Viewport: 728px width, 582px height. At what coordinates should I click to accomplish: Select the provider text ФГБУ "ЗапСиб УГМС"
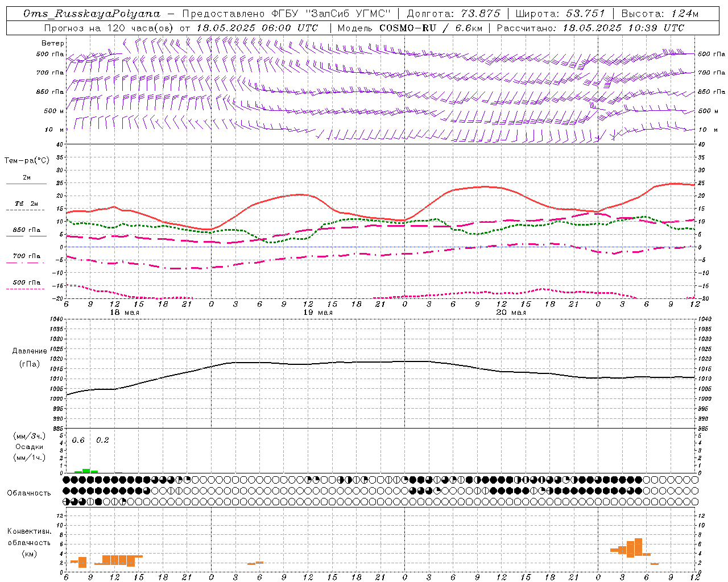pyautogui.click(x=331, y=14)
